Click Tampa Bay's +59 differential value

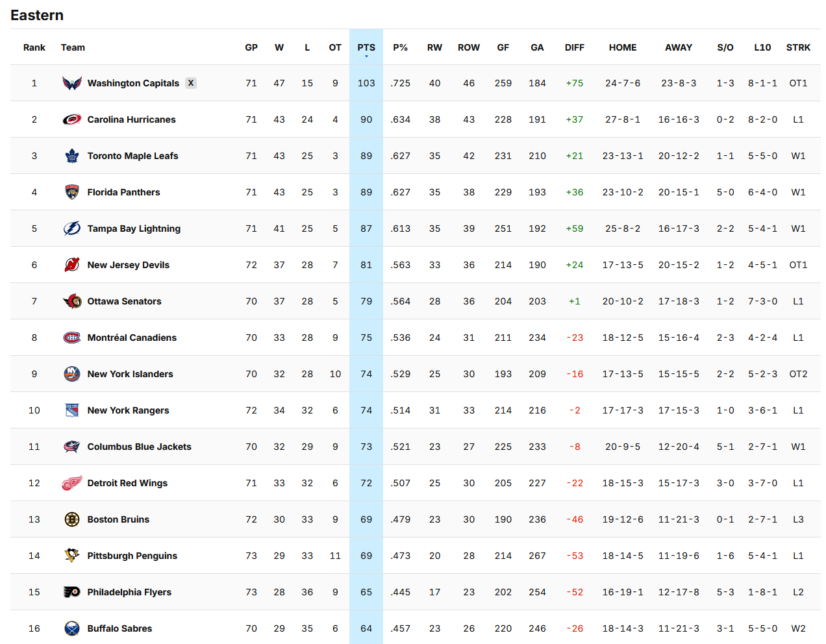[x=575, y=229]
